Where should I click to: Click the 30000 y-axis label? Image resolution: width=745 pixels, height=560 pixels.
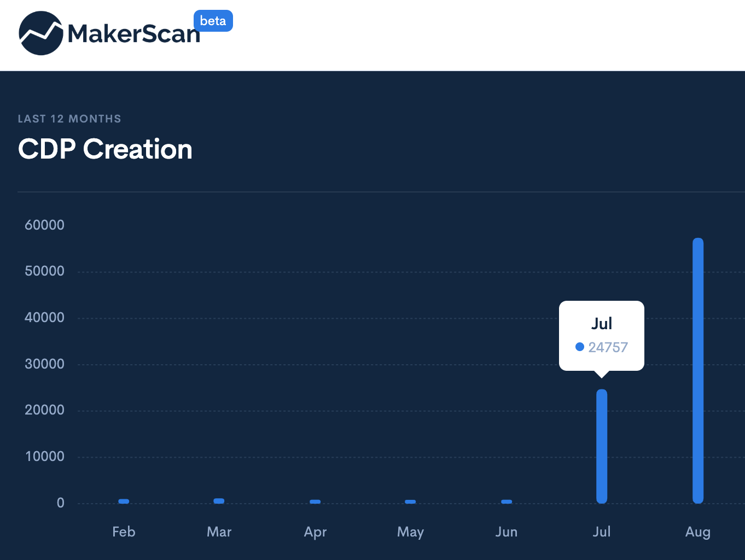tap(44, 364)
